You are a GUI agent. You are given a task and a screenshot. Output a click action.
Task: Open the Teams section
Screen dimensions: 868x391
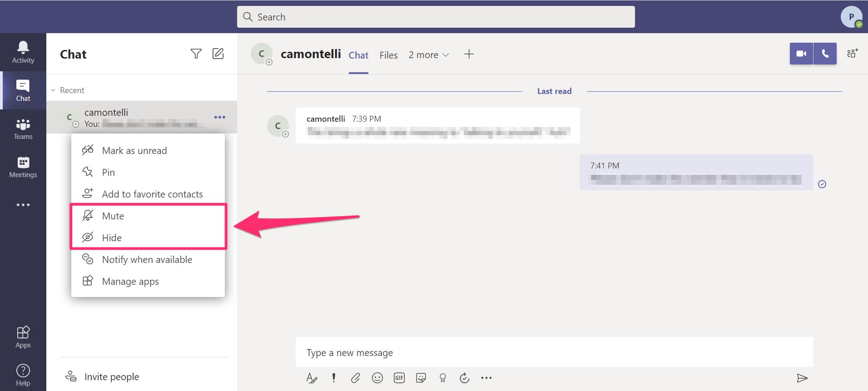[x=23, y=129]
